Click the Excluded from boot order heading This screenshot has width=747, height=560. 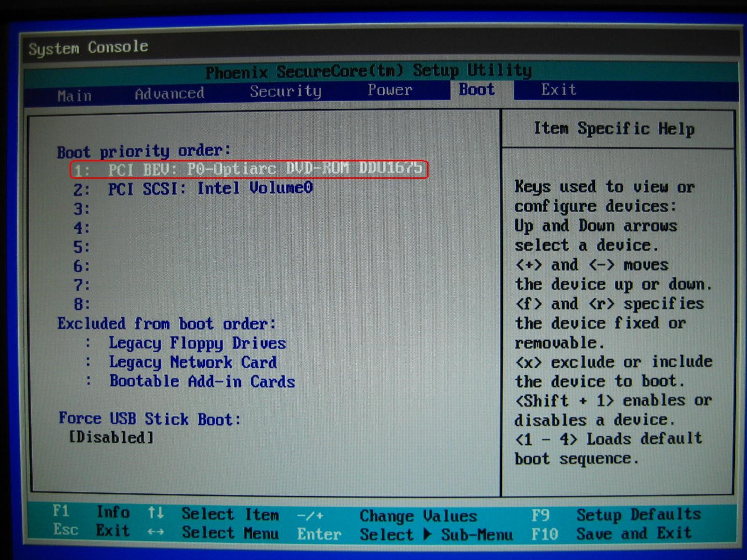click(x=167, y=323)
